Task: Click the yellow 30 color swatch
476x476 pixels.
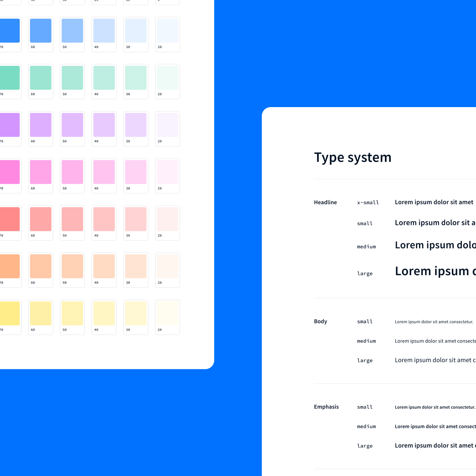Action: (x=135, y=313)
